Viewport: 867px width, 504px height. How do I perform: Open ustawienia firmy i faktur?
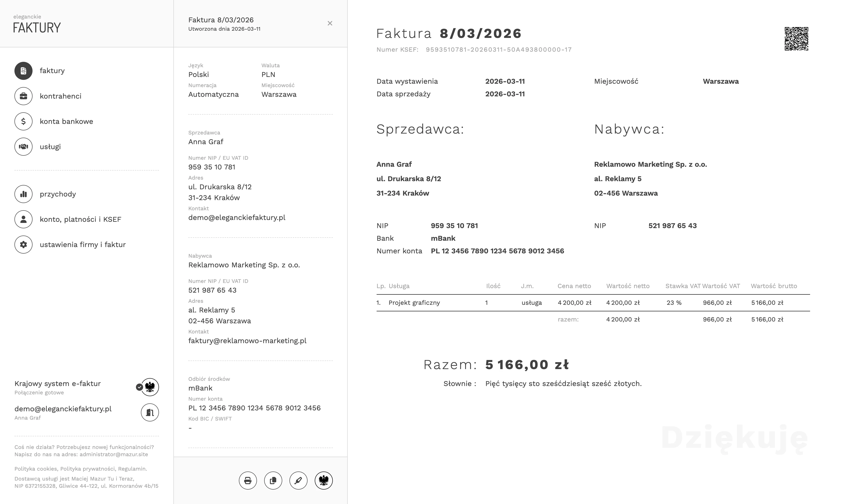[x=83, y=244]
